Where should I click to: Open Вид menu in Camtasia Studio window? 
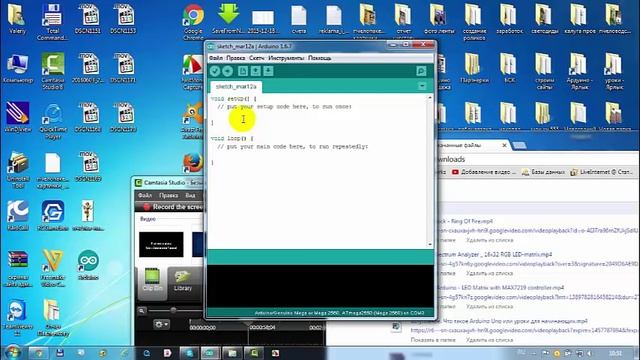(x=190, y=196)
